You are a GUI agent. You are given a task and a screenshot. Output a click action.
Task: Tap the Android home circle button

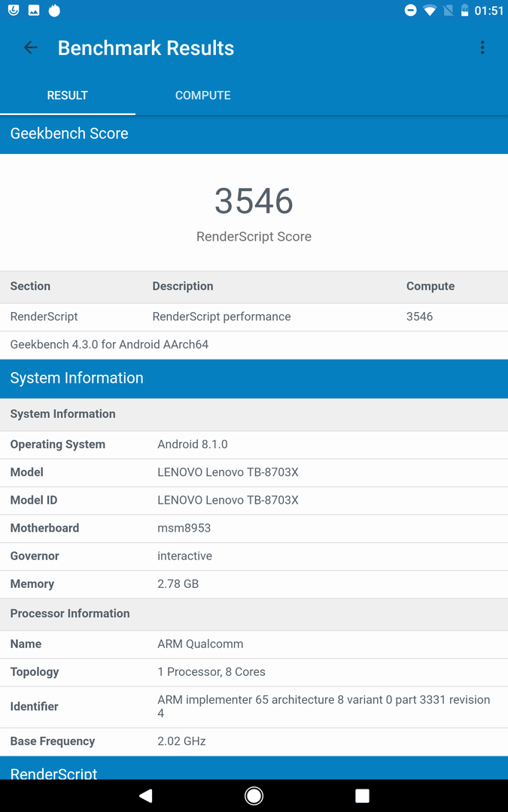click(254, 795)
